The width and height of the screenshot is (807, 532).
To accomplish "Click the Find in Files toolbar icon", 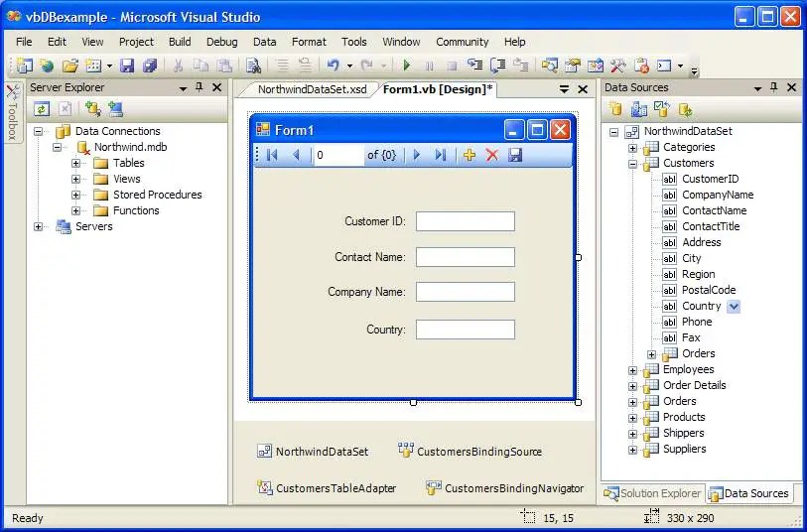I will pos(253,66).
